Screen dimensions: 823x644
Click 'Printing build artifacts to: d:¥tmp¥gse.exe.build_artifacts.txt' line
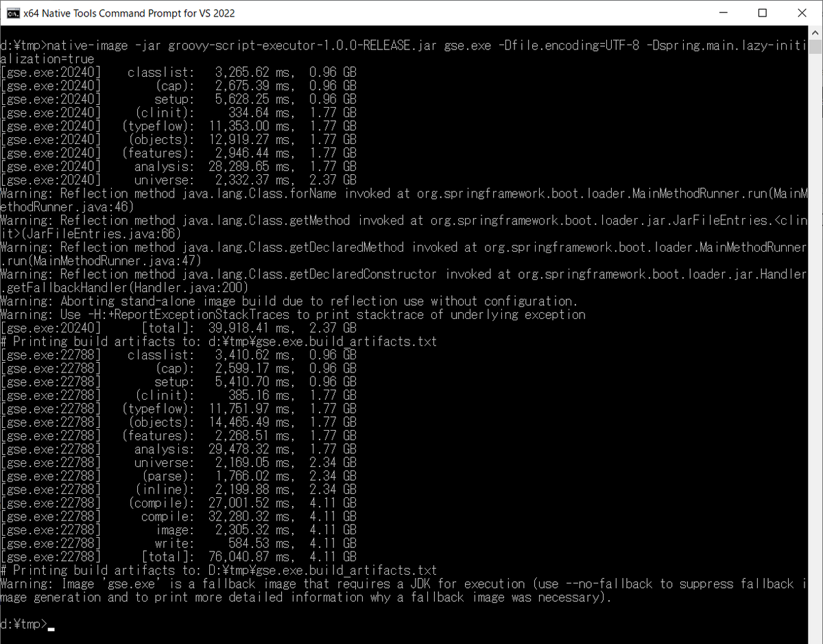[219, 342]
